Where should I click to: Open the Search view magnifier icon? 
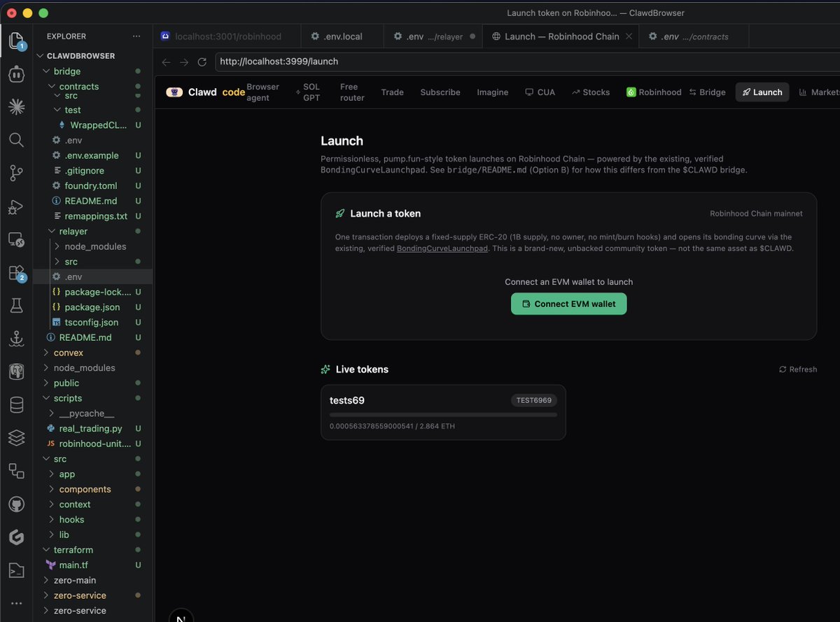tap(16, 140)
